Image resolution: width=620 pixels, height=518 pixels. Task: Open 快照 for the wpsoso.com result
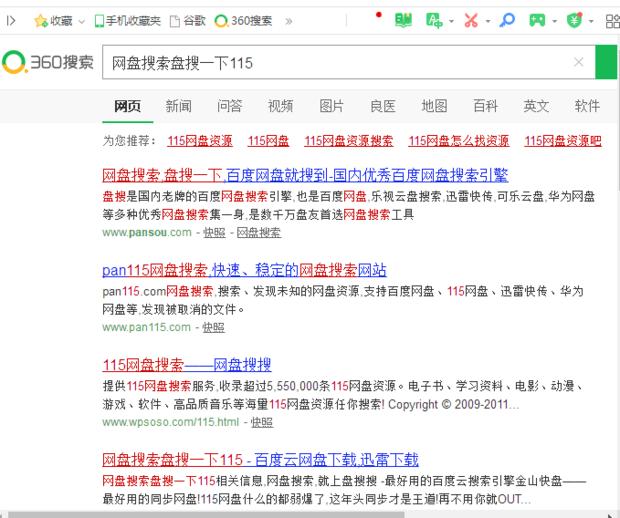click(x=262, y=422)
